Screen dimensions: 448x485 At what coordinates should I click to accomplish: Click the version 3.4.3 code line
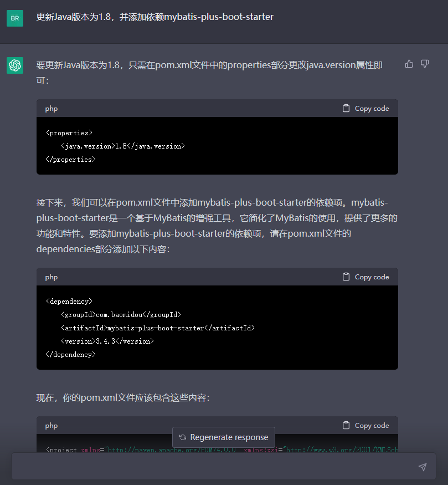tap(107, 341)
